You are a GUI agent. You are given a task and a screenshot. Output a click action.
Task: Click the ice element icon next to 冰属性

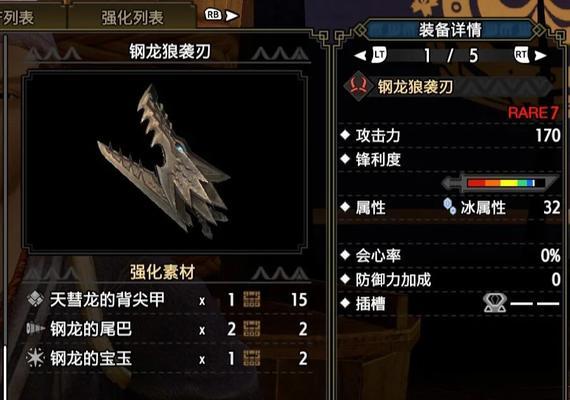(450, 206)
